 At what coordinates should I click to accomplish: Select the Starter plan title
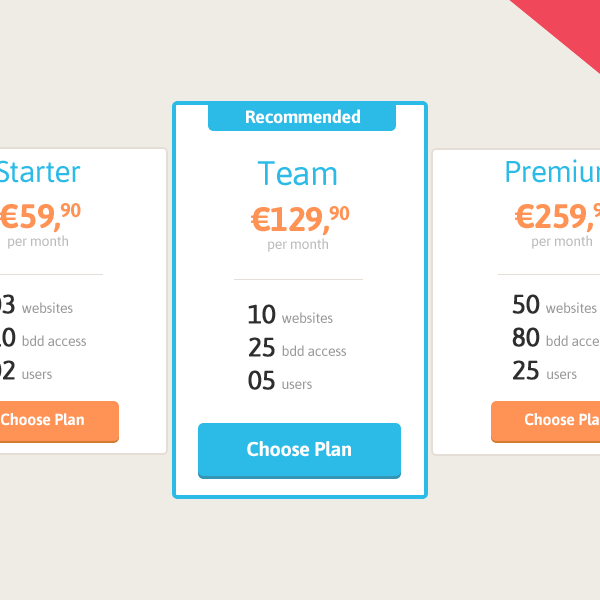click(38, 172)
